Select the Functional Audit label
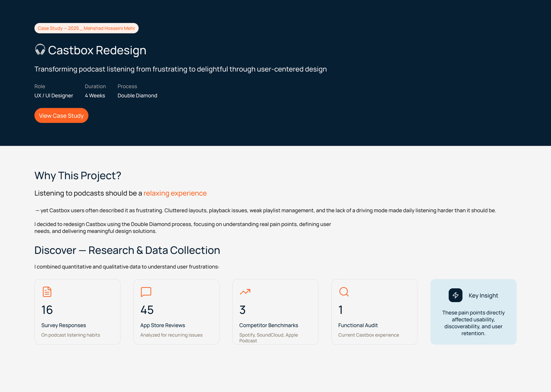Viewport: 551px width, 392px height. (358, 325)
